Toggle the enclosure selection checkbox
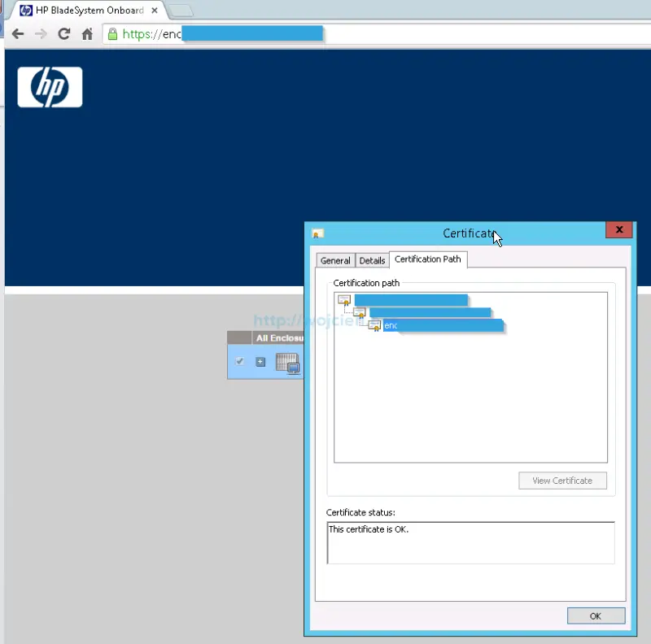 [239, 362]
